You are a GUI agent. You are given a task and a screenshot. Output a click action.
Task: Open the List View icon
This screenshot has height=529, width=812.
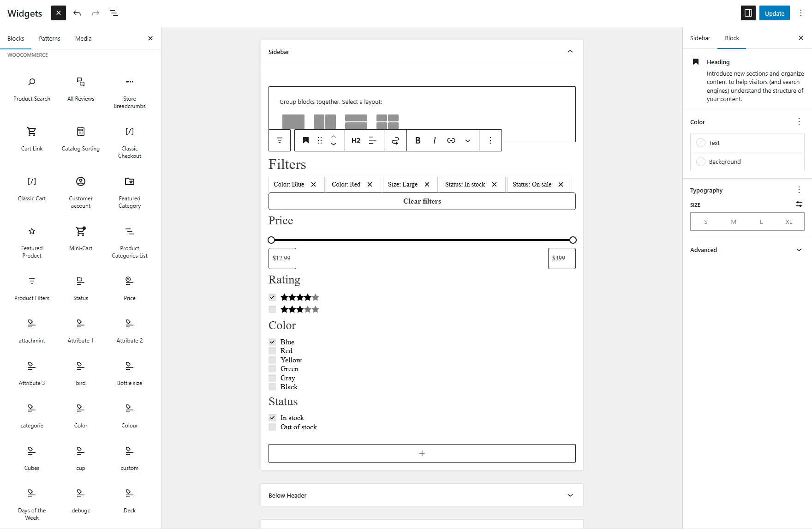tap(114, 13)
